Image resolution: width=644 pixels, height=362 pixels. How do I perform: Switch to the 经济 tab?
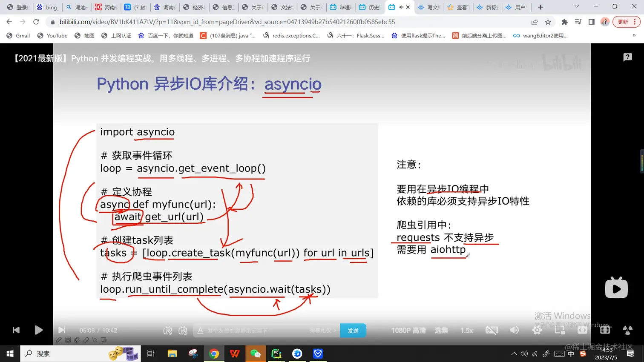pyautogui.click(x=194, y=7)
